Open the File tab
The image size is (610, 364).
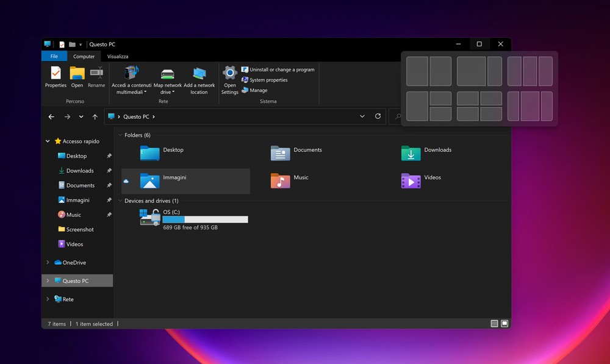(x=54, y=56)
